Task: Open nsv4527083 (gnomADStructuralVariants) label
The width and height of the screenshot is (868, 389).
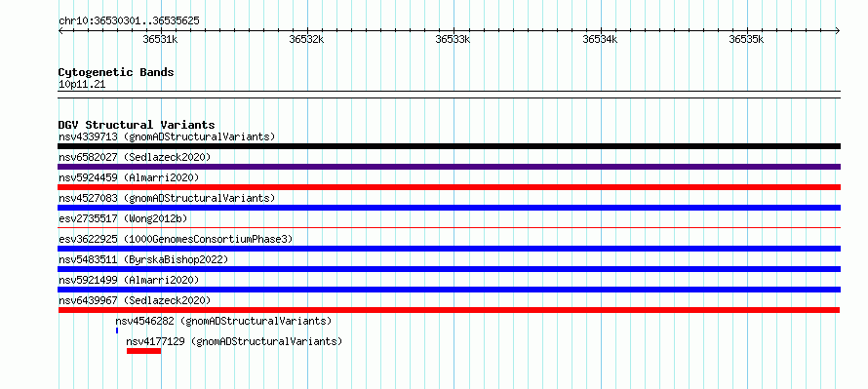Action: [x=167, y=198]
